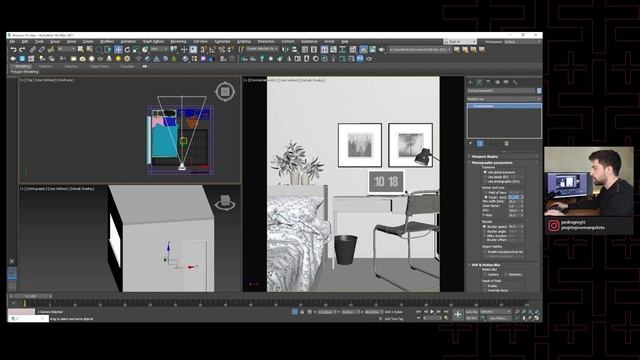
Task: Activate the Select Object tool
Action: (80, 49)
